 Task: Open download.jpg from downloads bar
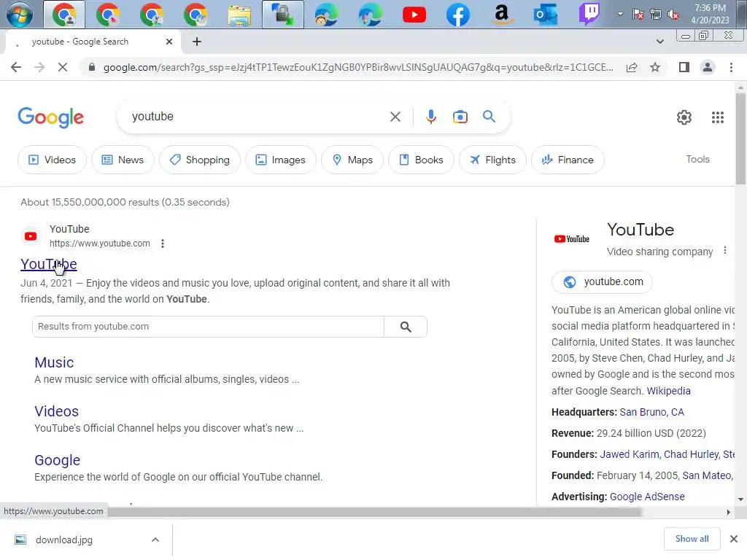[x=64, y=540]
